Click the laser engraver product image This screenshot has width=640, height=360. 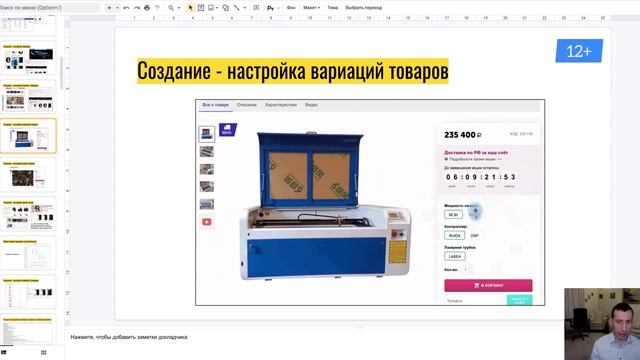pos(325,206)
